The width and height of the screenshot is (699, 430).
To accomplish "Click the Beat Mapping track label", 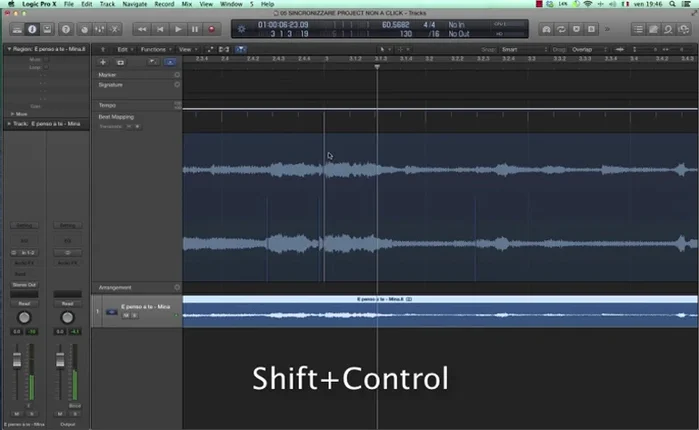I will click(116, 117).
